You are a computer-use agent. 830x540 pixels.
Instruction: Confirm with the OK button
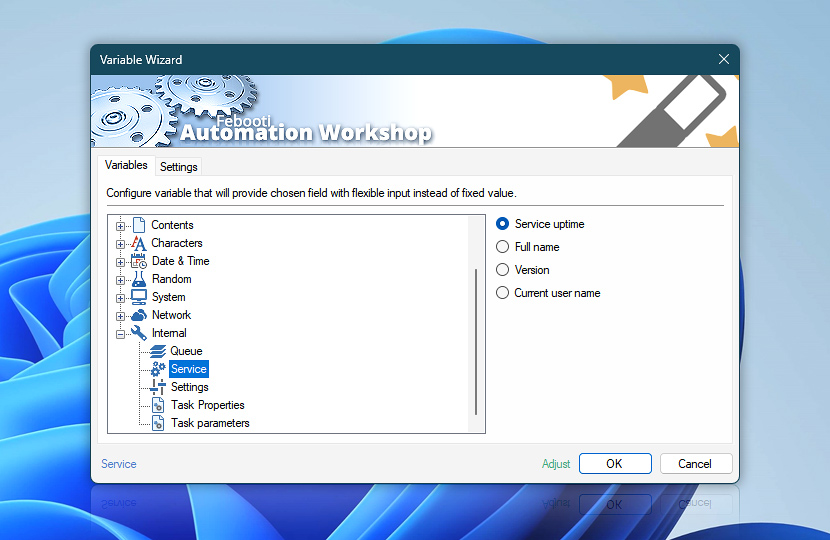pos(615,464)
